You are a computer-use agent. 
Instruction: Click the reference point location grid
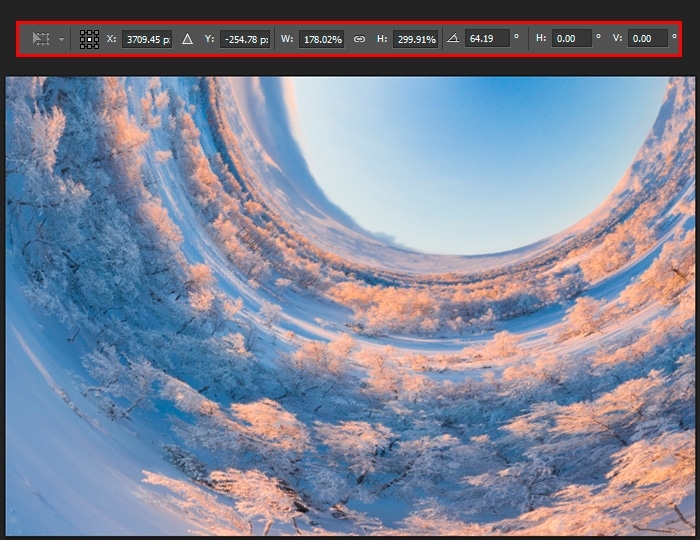click(89, 39)
